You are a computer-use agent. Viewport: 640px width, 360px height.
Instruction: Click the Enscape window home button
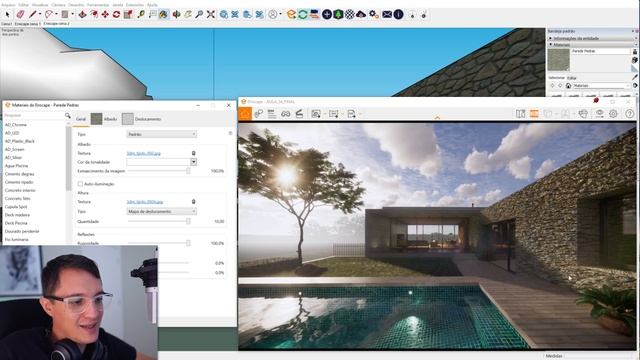245,114
